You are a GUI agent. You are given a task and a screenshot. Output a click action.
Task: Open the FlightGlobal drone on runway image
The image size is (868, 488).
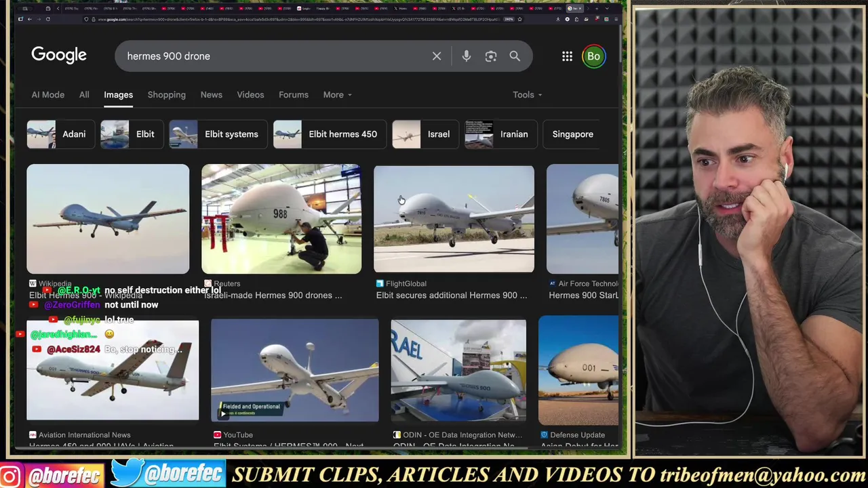click(x=454, y=219)
